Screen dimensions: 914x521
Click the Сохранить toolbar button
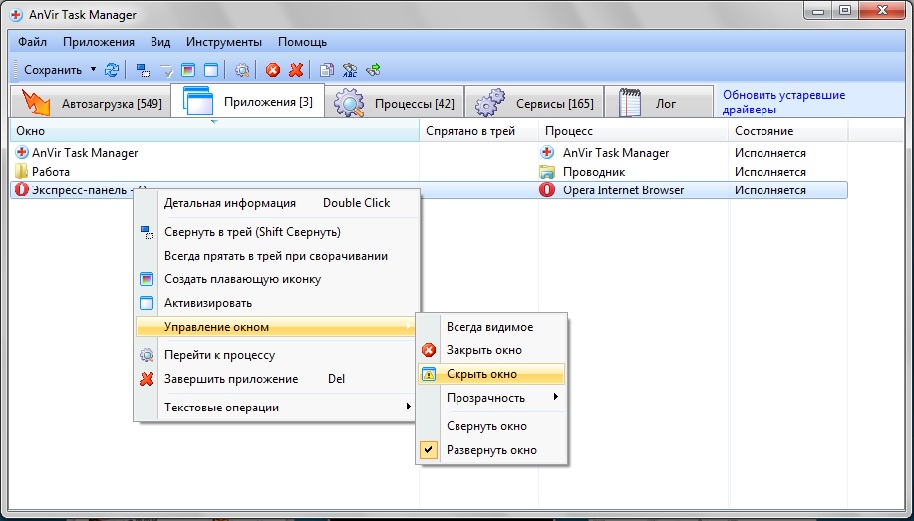pos(53,70)
